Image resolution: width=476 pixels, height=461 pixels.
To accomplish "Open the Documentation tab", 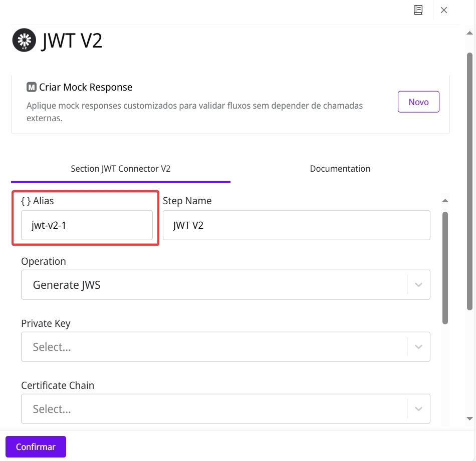I will tap(340, 169).
